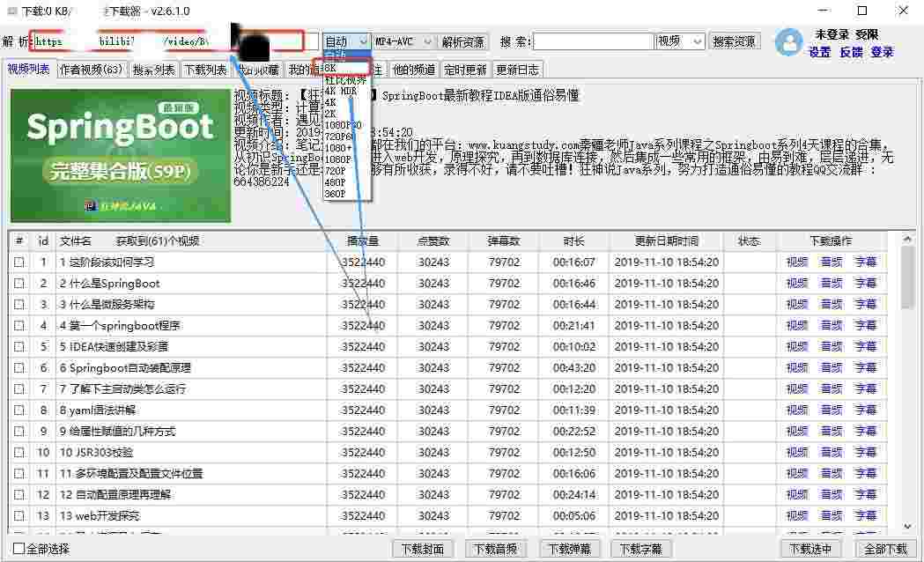924x562 pixels.
Task: Focus the 搜索 text input field
Action: pos(593,41)
